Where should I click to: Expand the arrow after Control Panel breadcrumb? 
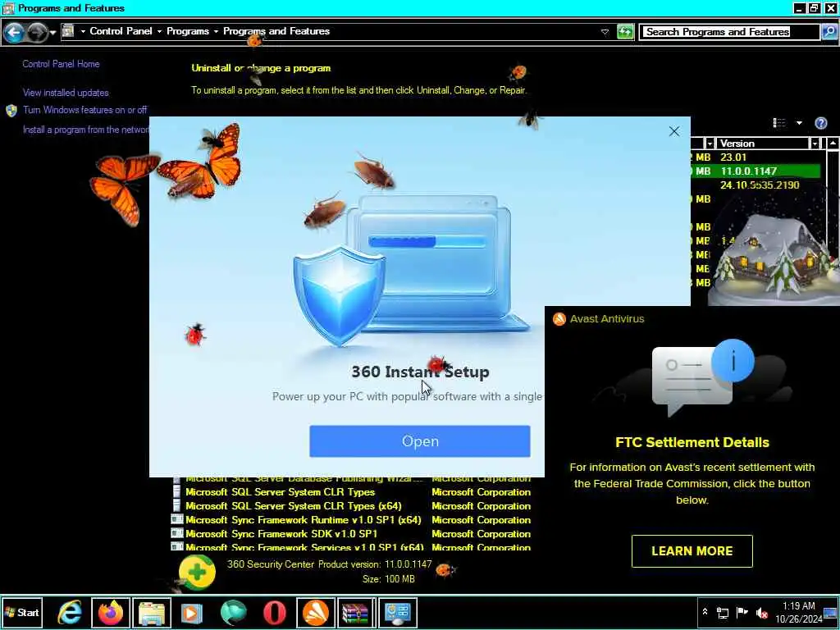(160, 32)
